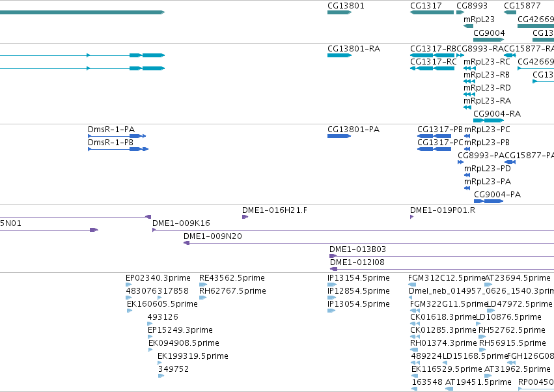
Task: Click the RE43562.5prime EST
Action: coord(203,285)
